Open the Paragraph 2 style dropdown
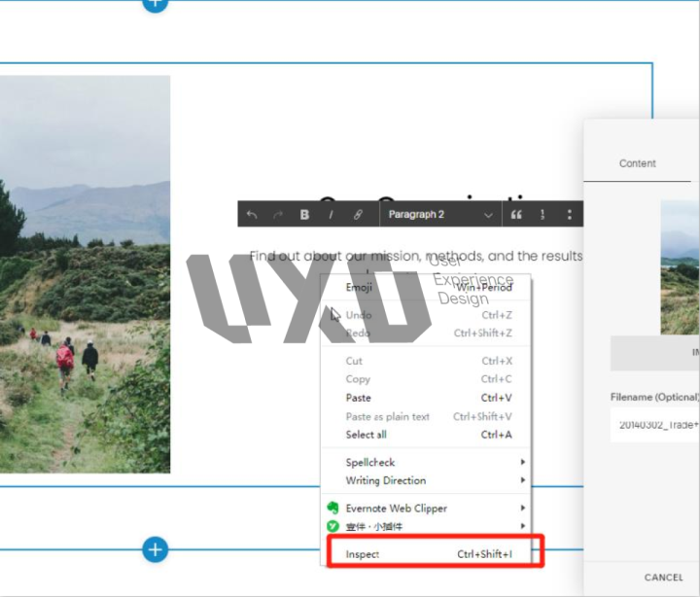This screenshot has width=700, height=597. click(440, 214)
